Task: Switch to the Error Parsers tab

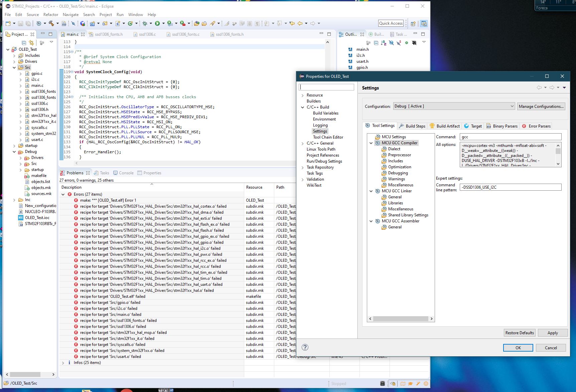Action: click(x=536, y=126)
